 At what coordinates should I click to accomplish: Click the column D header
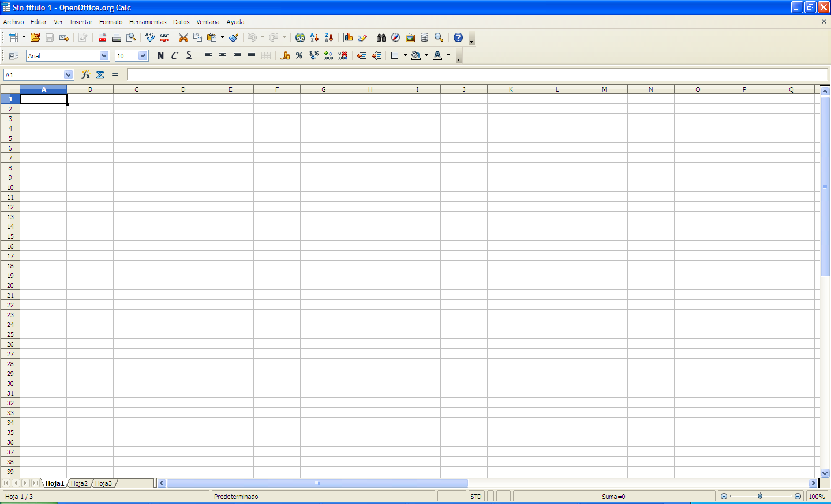click(x=184, y=89)
